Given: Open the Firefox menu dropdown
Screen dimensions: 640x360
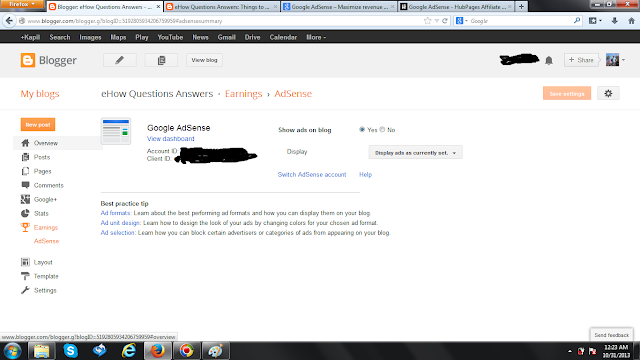Looking at the screenshot, I should 22,4.
